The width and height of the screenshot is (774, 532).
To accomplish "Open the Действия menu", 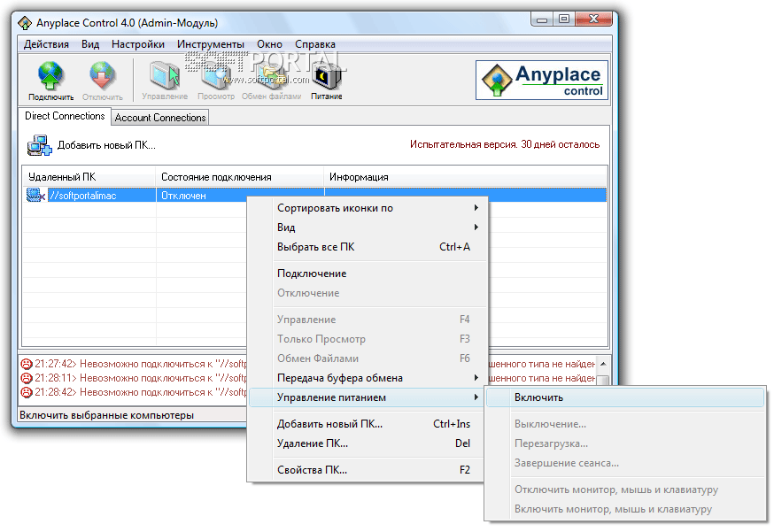I will [46, 44].
